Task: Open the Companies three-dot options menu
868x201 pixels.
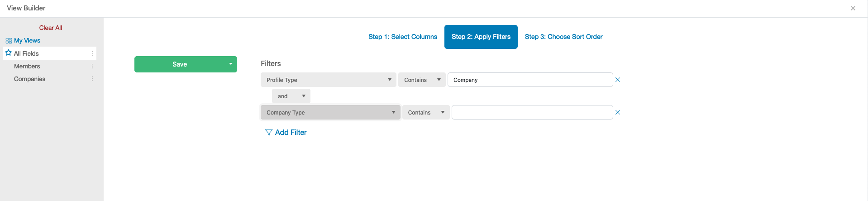Action: [x=92, y=79]
